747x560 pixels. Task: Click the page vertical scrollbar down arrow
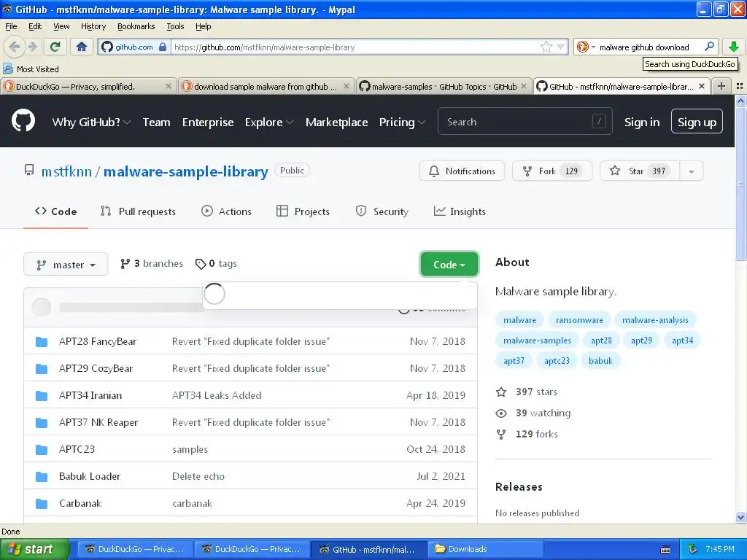[x=740, y=518]
